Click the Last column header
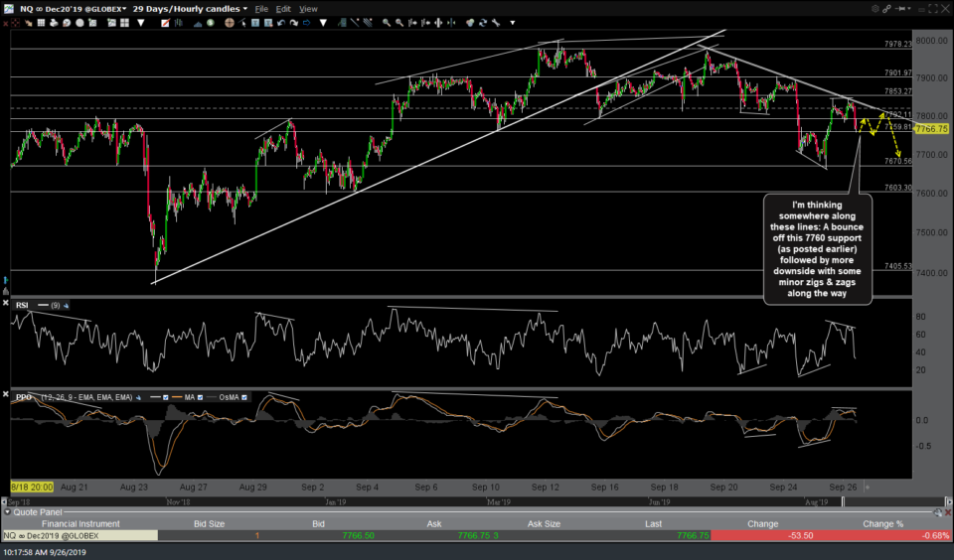 point(654,524)
